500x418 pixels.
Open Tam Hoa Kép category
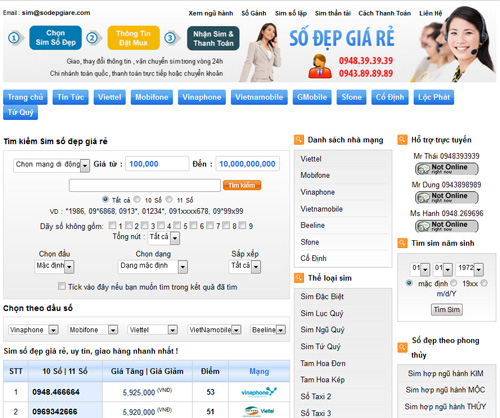pyautogui.click(x=323, y=380)
